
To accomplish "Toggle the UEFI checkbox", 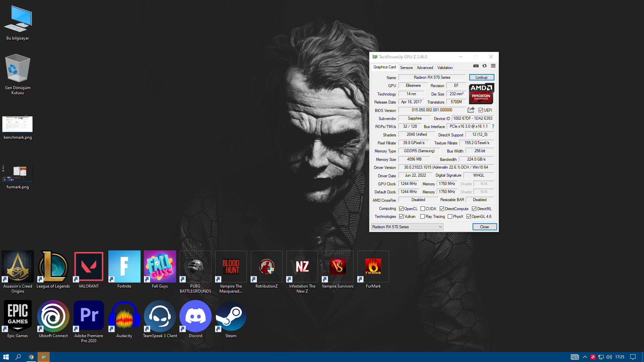I will [481, 110].
